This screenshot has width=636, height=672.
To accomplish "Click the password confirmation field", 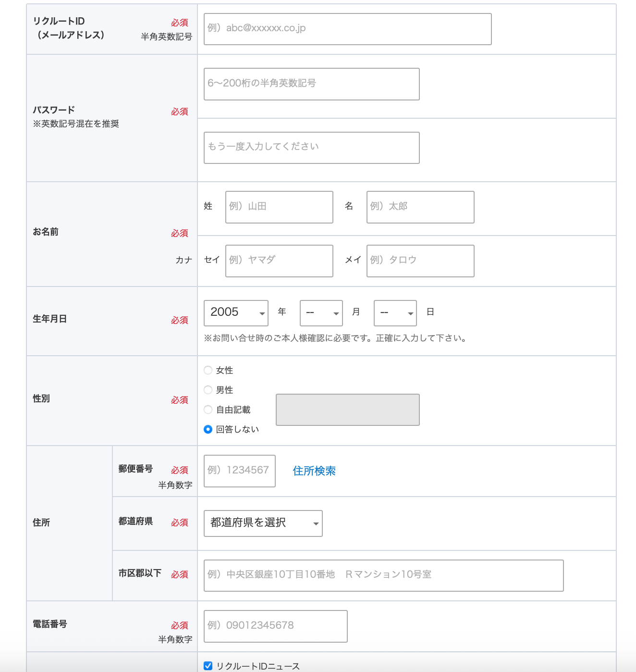I will point(311,148).
